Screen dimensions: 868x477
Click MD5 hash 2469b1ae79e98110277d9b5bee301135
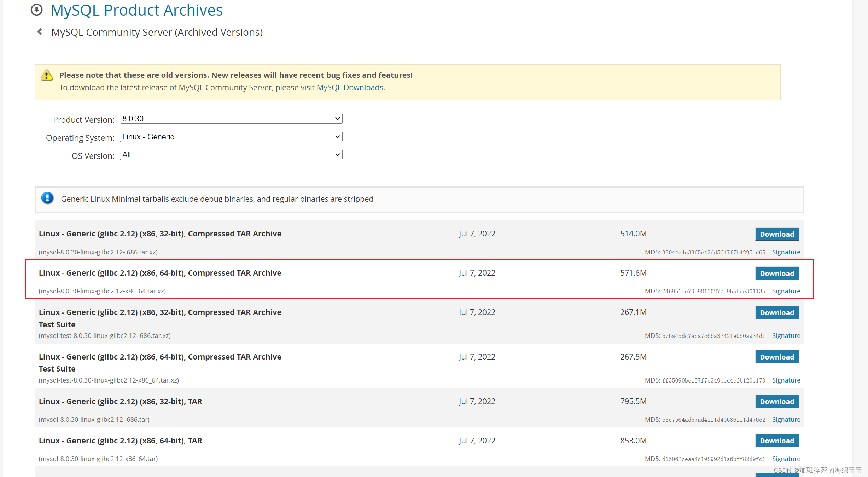(713, 292)
